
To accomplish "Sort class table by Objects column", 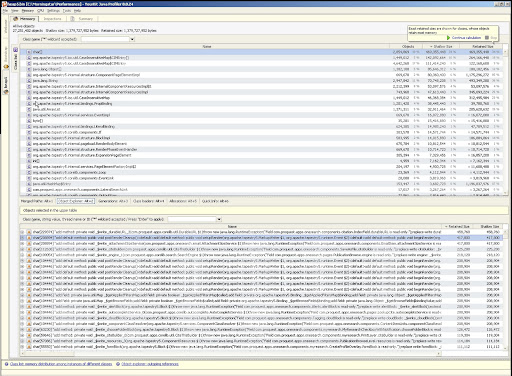I will coord(406,47).
